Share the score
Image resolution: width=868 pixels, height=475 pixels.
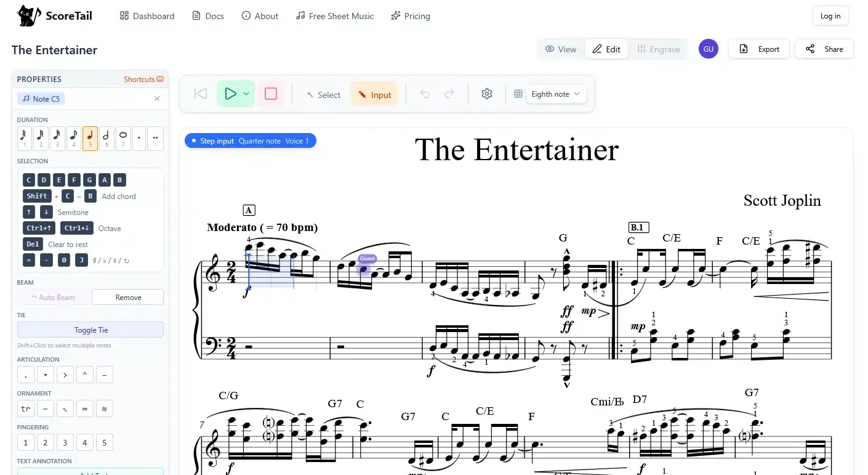(824, 49)
